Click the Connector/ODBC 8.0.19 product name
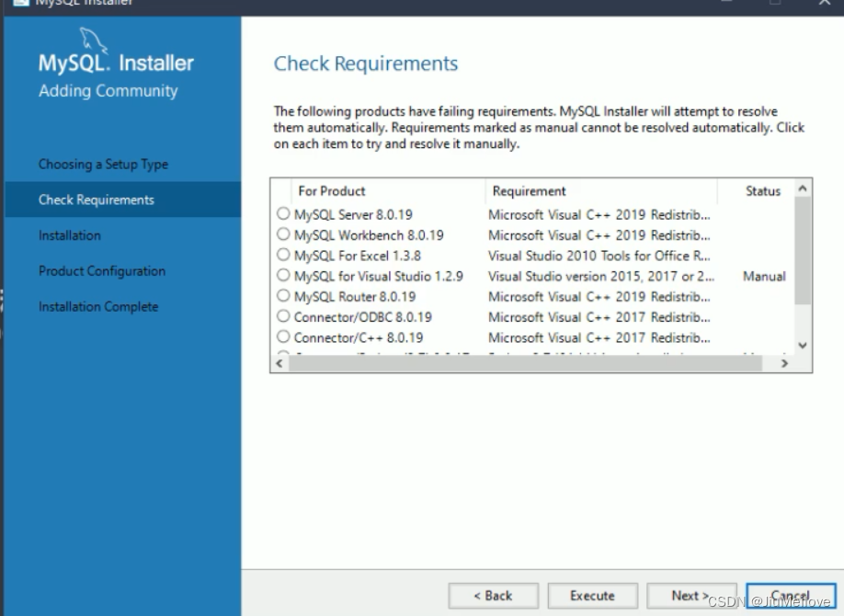844x616 pixels. [363, 317]
